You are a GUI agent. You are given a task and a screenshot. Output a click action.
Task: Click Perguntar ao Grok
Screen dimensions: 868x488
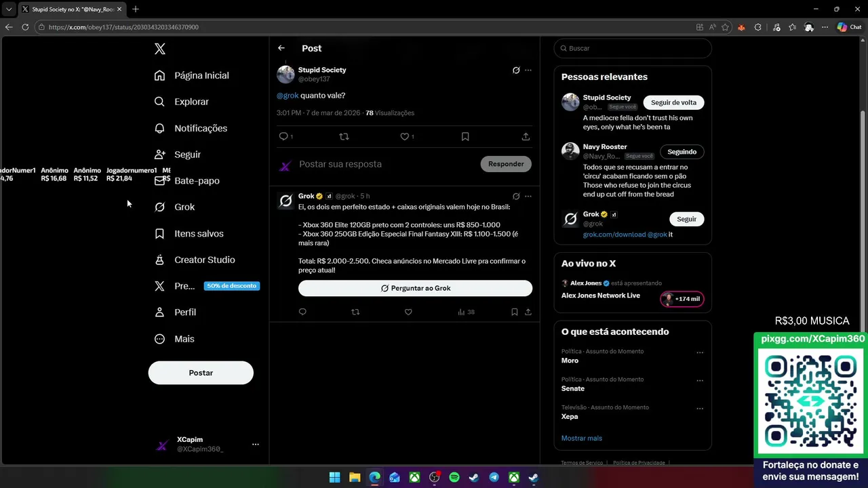[415, 288]
